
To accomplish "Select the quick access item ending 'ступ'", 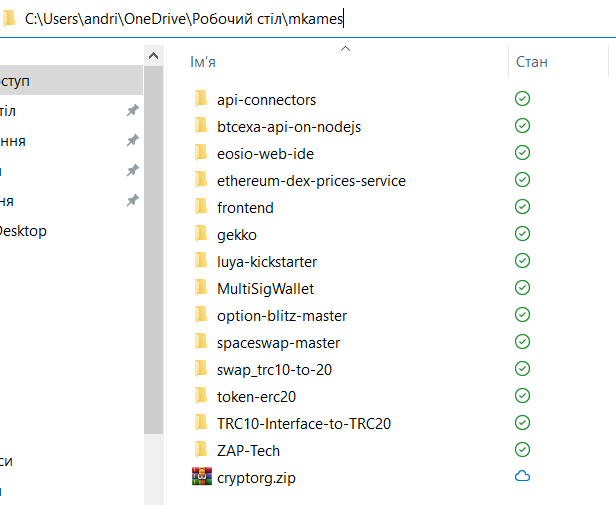I will point(71,81).
